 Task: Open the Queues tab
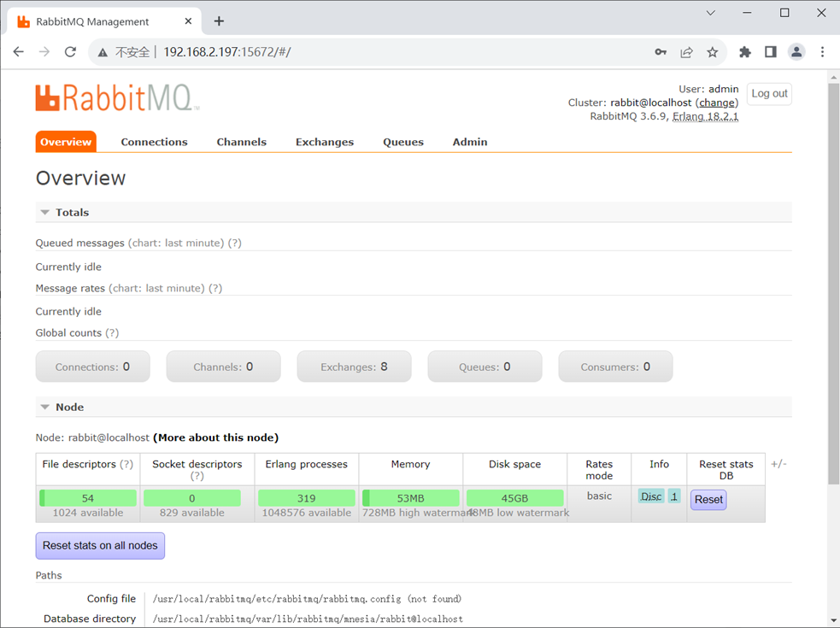[403, 142]
